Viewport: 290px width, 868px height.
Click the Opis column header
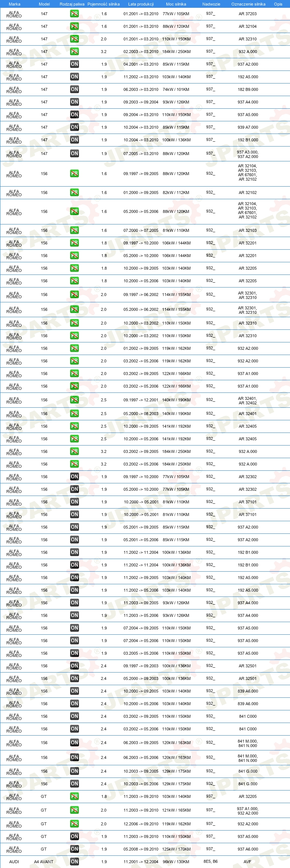pyautogui.click(x=278, y=4)
